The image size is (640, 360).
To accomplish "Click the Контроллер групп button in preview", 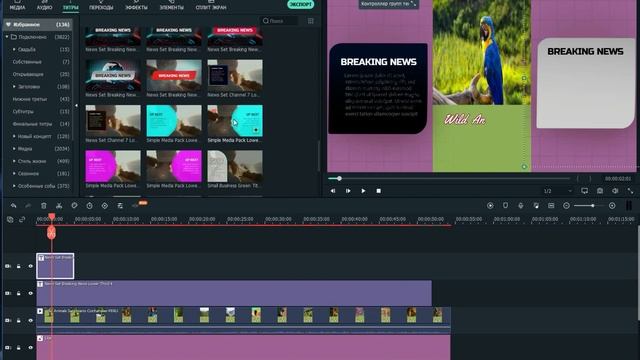I will 388,4.
